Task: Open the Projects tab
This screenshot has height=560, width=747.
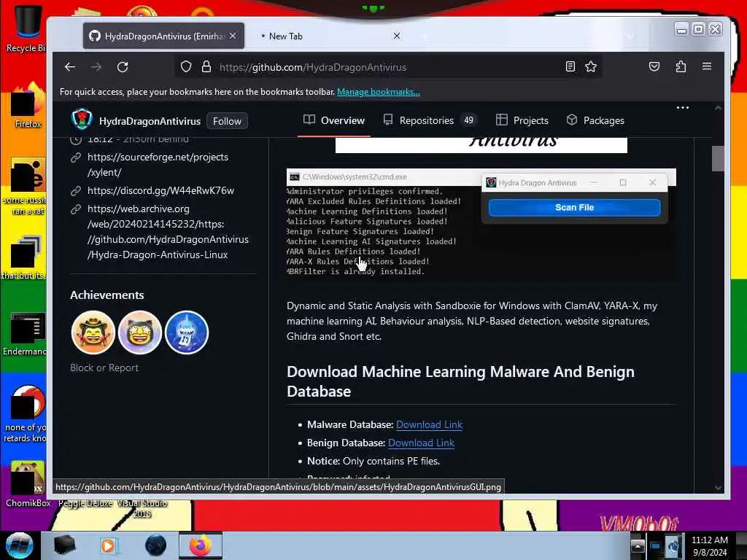Action: 522,120
